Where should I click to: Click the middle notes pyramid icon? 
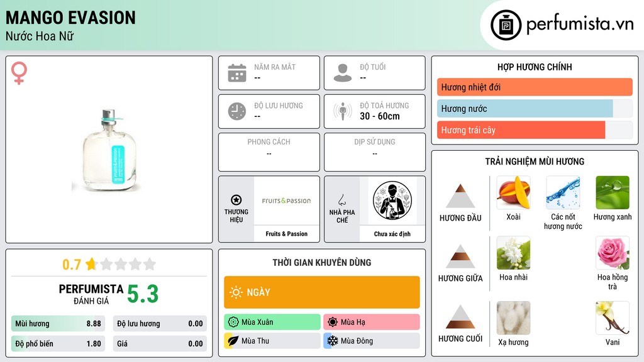(x=460, y=256)
